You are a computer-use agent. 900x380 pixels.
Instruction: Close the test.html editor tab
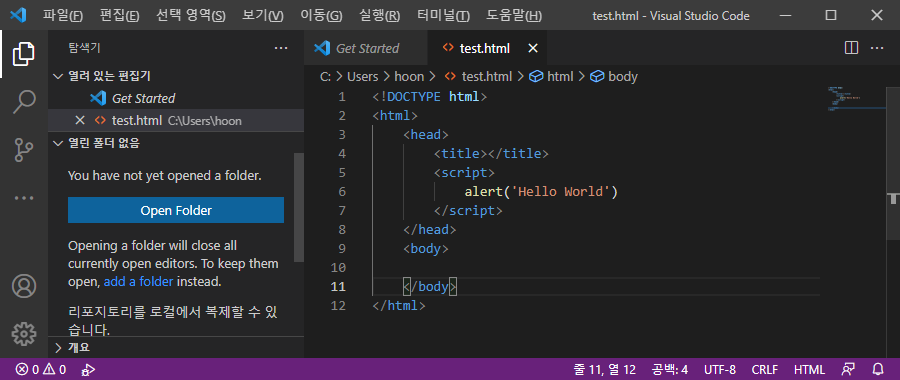pyautogui.click(x=533, y=49)
